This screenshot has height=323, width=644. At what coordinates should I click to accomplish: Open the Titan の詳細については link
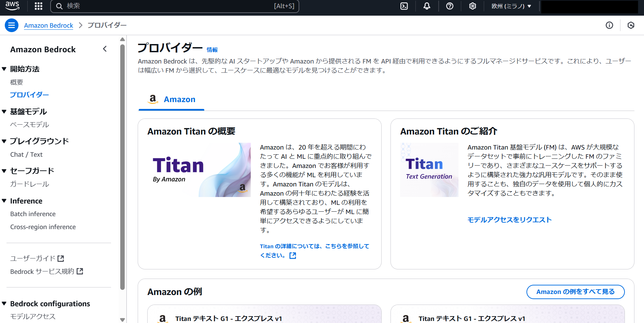point(314,251)
